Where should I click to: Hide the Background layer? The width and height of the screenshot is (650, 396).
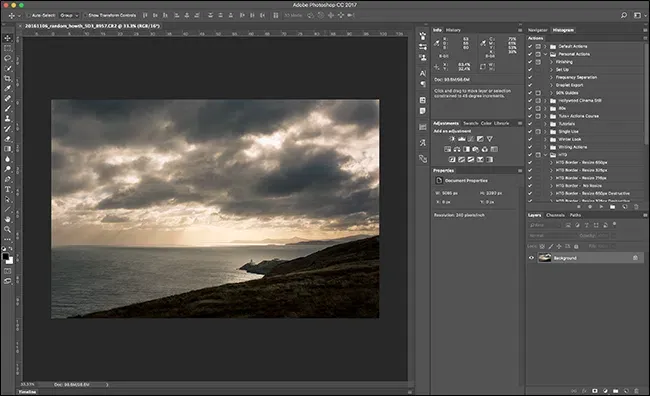pyautogui.click(x=531, y=258)
